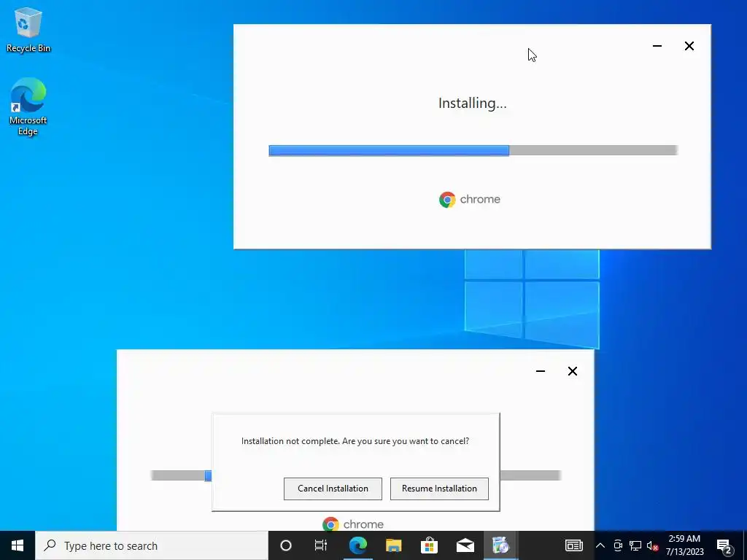Open Microsoft Store from the taskbar

pyautogui.click(x=429, y=545)
